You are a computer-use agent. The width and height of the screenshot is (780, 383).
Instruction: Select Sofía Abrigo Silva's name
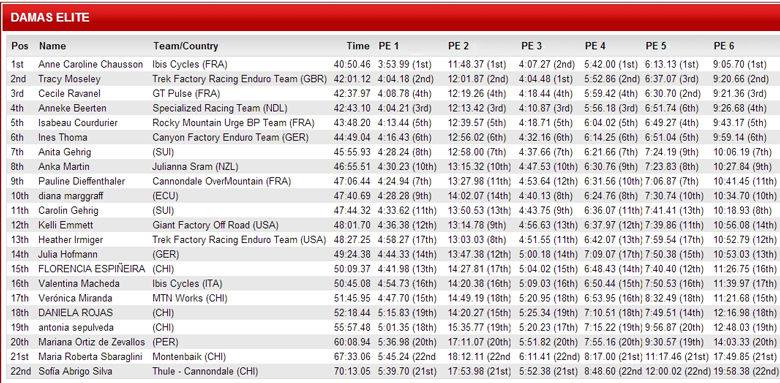coord(75,372)
